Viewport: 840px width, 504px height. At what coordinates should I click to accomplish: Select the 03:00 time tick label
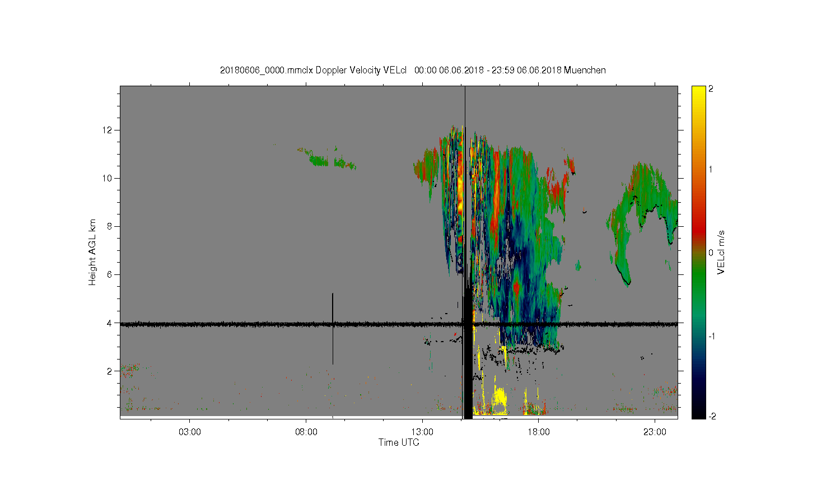tap(189, 432)
